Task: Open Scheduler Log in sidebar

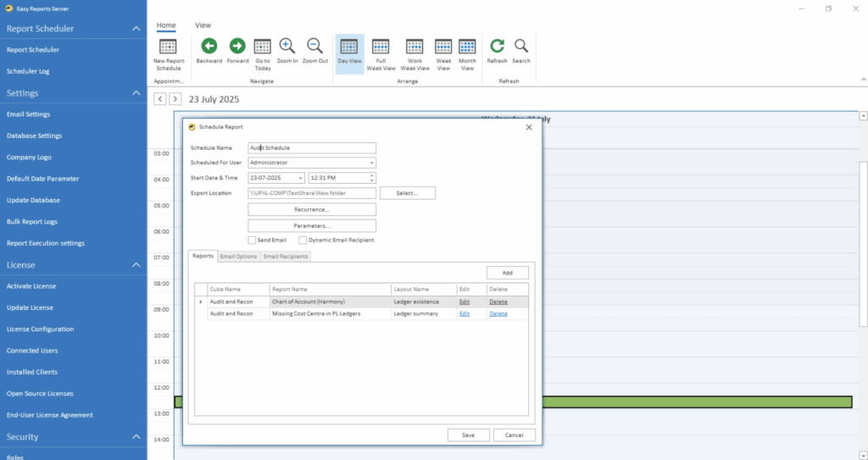Action: click(x=28, y=71)
